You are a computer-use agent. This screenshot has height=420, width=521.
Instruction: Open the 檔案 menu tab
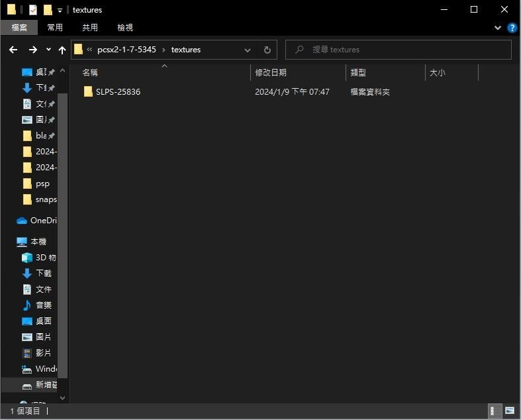20,27
